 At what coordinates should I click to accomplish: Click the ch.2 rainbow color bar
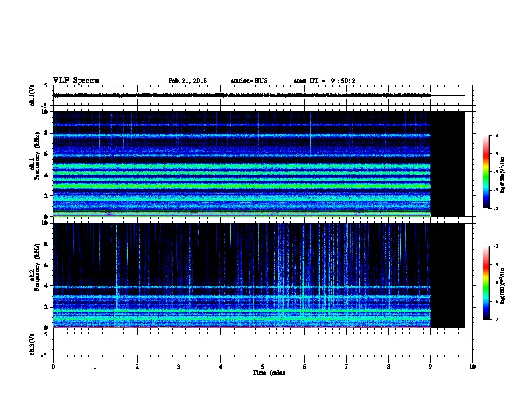486,283
